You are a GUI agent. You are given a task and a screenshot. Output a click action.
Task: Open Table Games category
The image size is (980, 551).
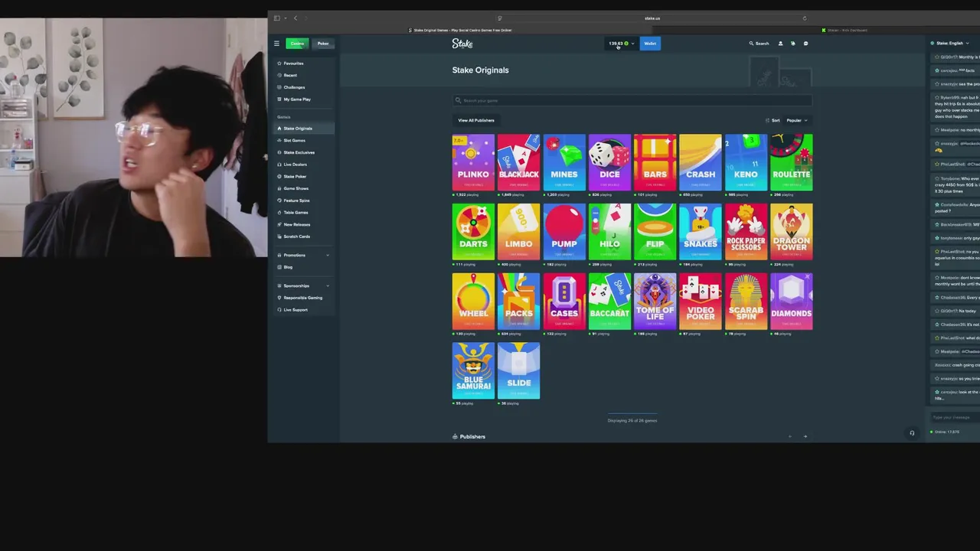(296, 213)
